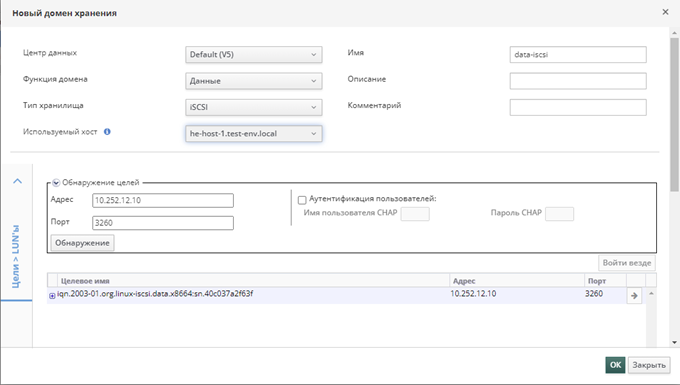Open the Центр данных dropdown
The height and width of the screenshot is (385, 680).
pyautogui.click(x=254, y=55)
